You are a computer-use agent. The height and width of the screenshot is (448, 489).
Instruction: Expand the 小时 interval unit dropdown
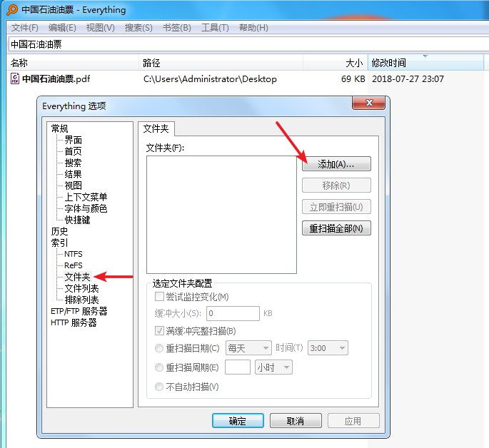pos(273,367)
